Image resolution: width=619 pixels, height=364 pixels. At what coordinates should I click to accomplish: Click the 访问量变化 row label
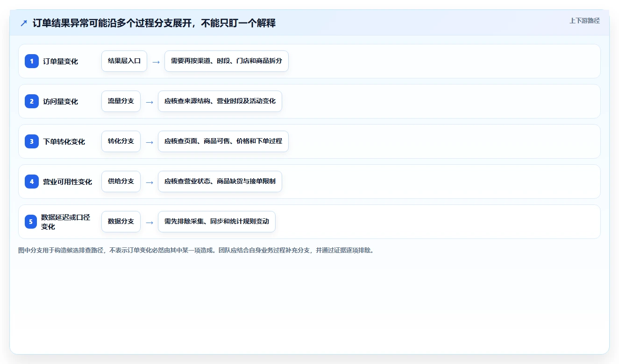60,102
